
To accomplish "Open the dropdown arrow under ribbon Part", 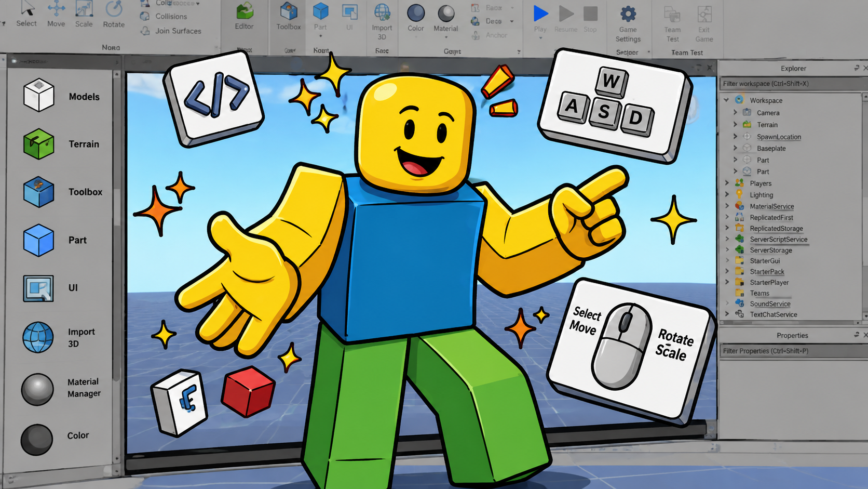I will coord(320,36).
